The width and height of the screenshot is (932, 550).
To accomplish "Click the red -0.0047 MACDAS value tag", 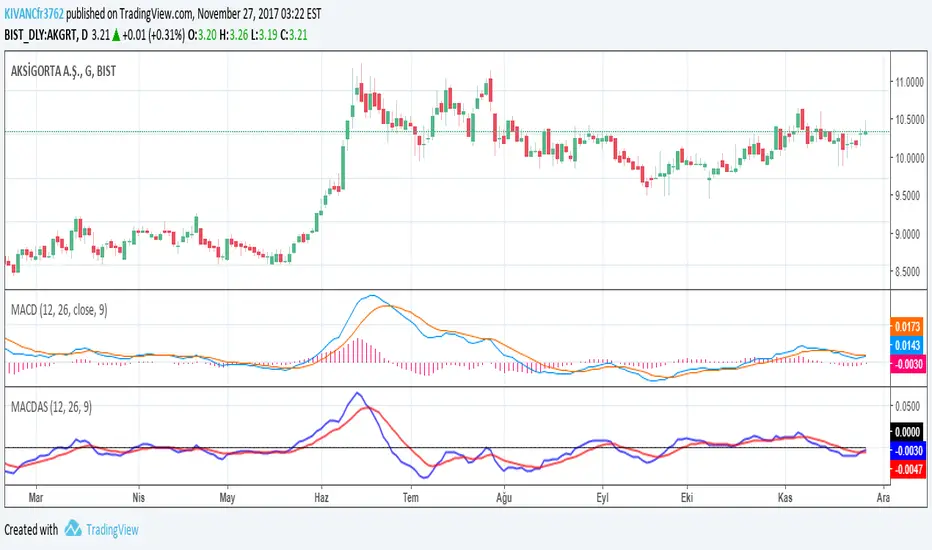I will pyautogui.click(x=910, y=468).
